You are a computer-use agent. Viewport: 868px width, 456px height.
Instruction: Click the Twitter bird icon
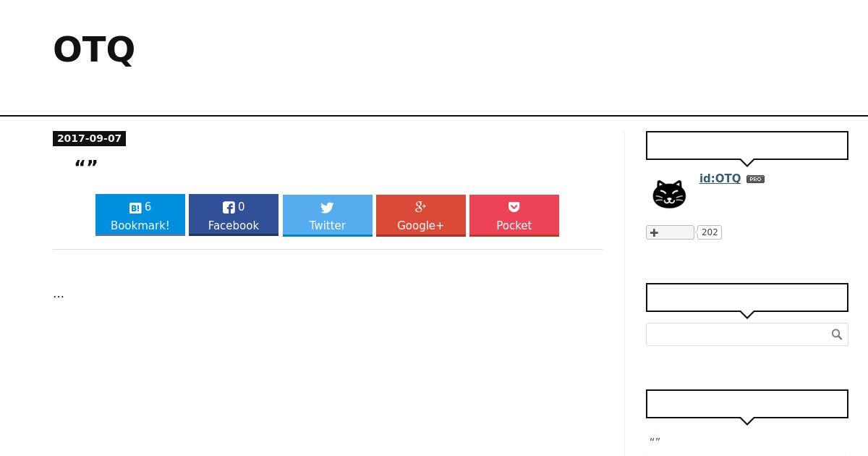click(327, 208)
